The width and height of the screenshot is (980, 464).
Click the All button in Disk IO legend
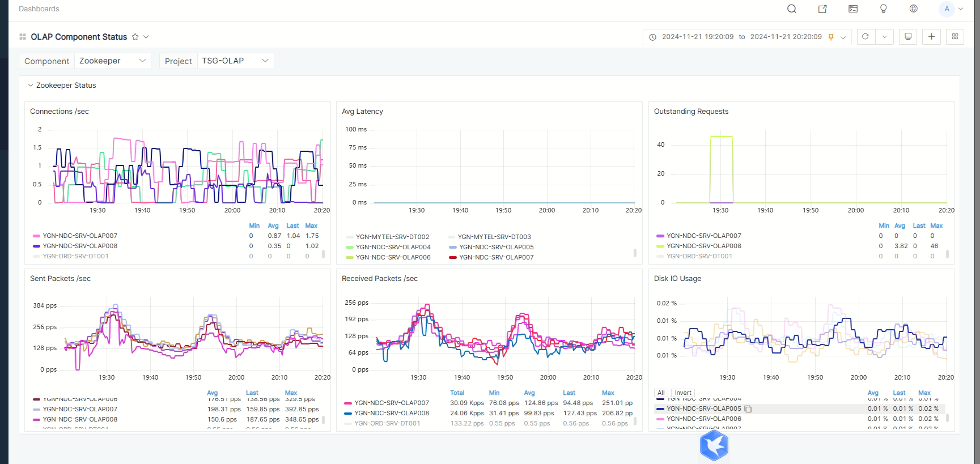coord(661,393)
